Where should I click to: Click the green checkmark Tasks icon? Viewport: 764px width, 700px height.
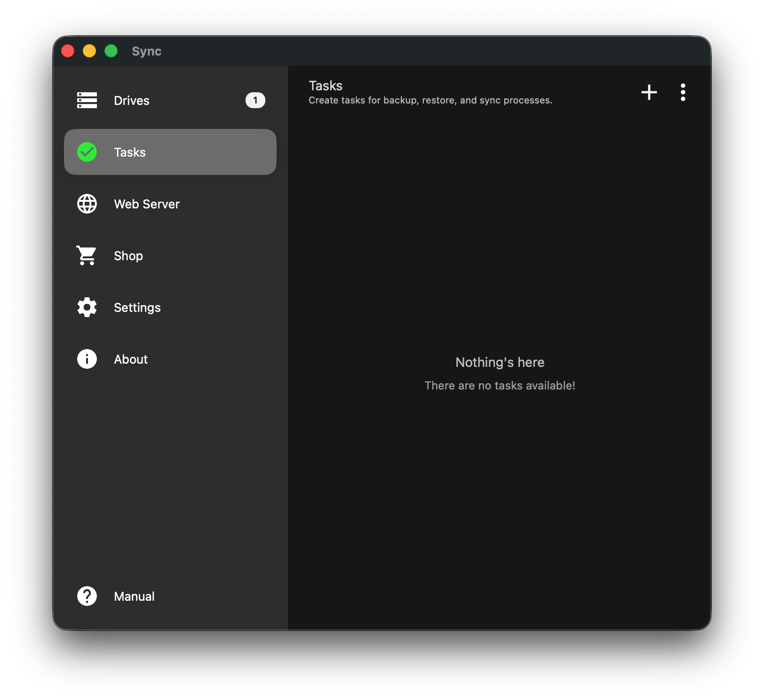(87, 152)
